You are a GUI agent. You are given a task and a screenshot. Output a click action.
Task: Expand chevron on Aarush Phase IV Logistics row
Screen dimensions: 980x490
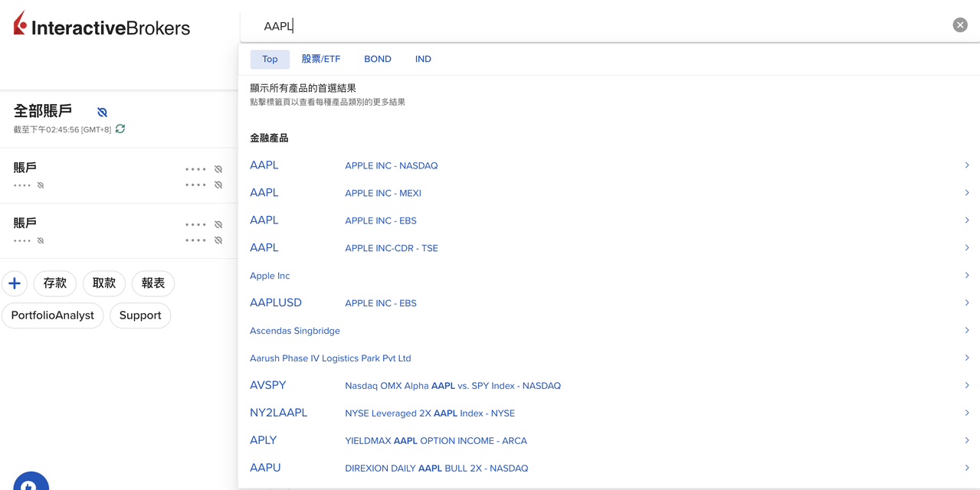[967, 358]
